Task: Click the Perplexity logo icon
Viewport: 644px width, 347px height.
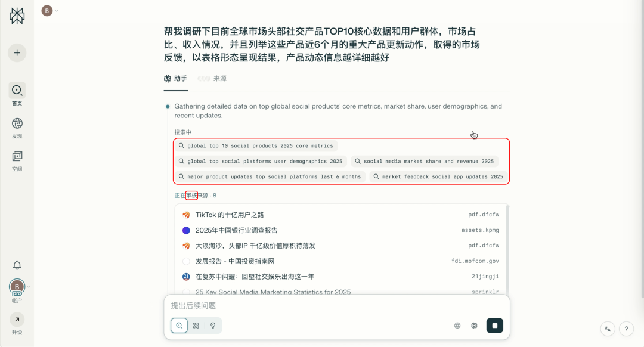Action: (17, 16)
